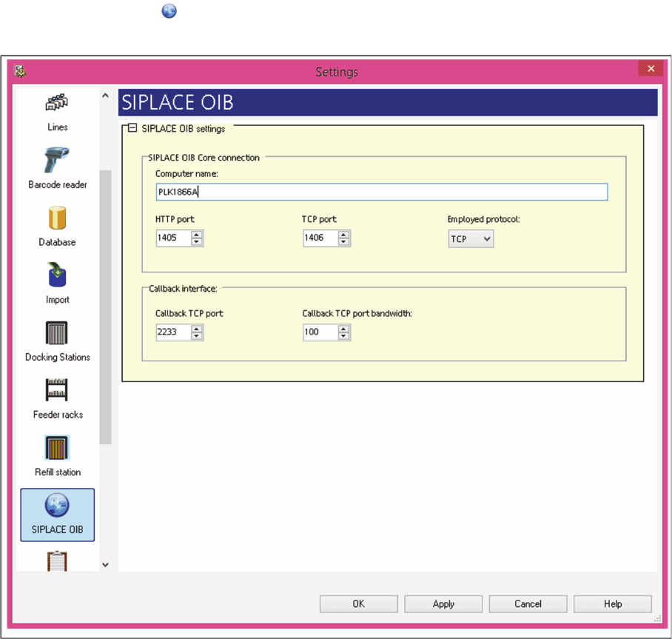The height and width of the screenshot is (639, 672).
Task: Open the Refill station icon
Action: click(x=57, y=448)
